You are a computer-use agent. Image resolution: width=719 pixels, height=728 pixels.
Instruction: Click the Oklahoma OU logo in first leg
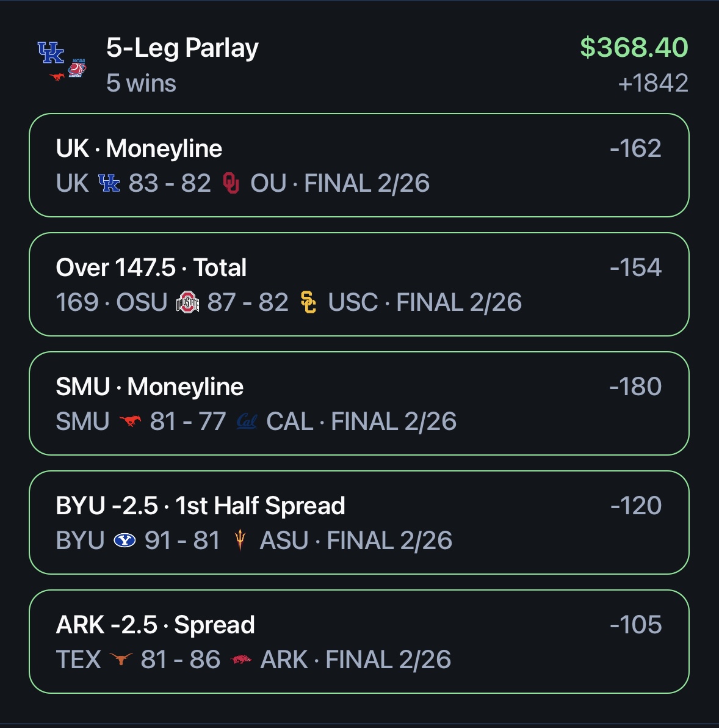click(x=231, y=183)
